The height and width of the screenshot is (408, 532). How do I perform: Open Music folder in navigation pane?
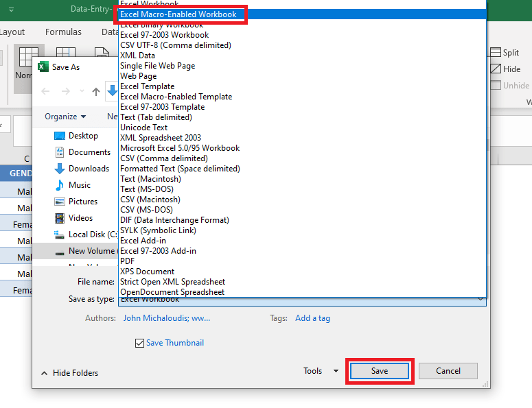tap(72, 185)
